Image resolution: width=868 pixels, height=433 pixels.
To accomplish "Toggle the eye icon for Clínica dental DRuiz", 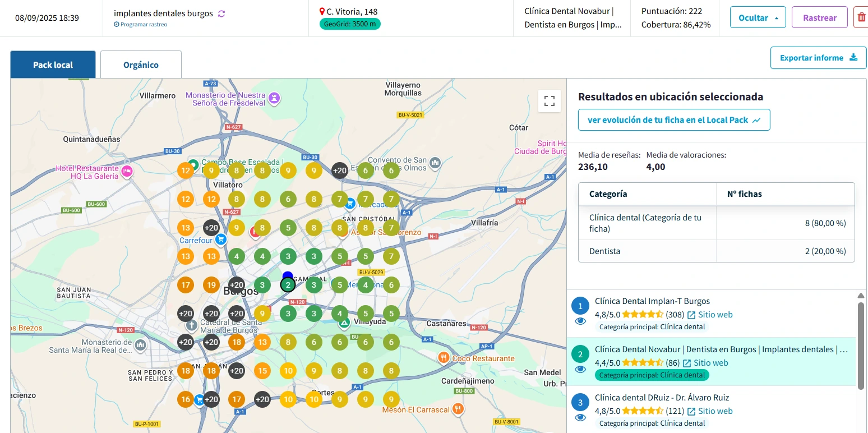I will pyautogui.click(x=580, y=418).
